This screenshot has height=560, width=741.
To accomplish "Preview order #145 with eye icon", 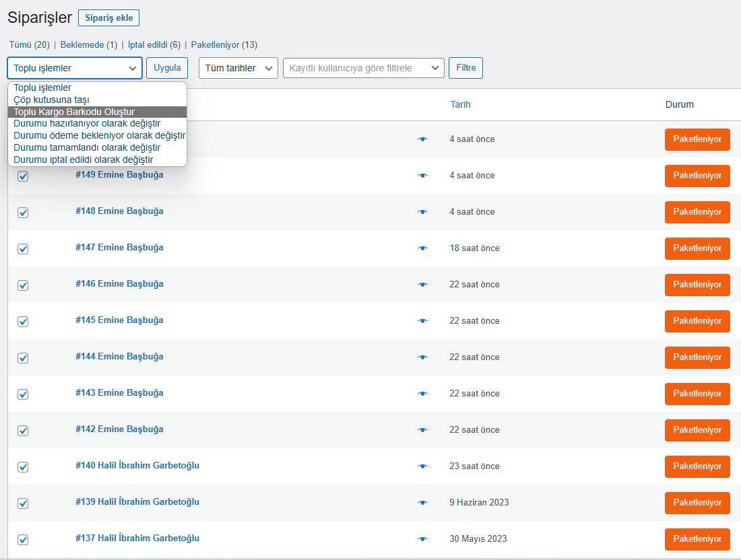I will coord(422,321).
